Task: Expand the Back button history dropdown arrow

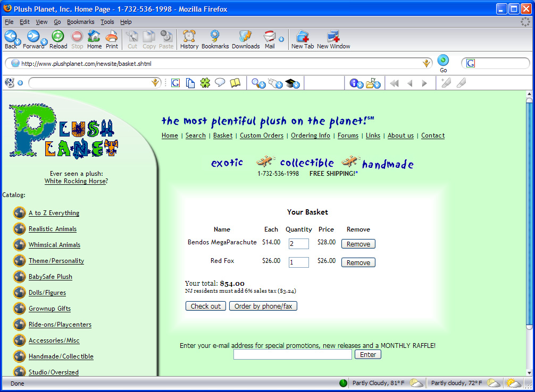Action: [x=18, y=41]
